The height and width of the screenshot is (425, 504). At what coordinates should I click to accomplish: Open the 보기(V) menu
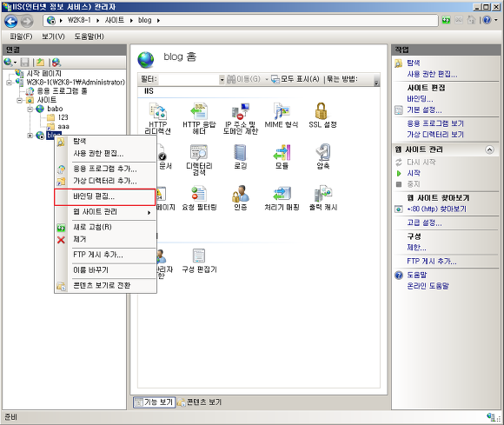(x=53, y=37)
